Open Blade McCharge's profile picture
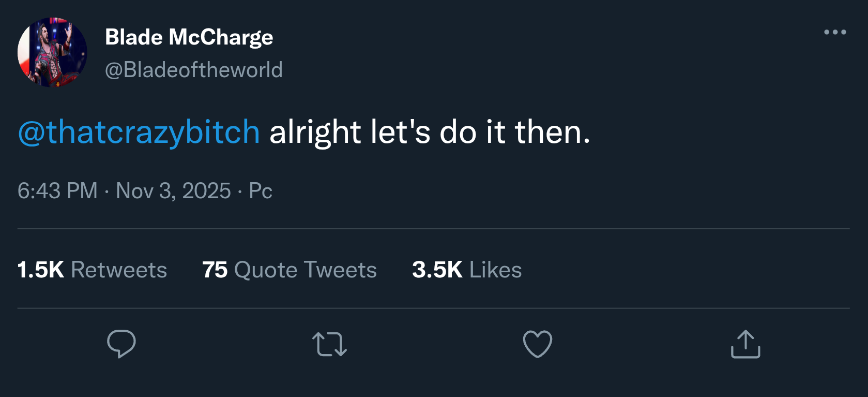The height and width of the screenshot is (397, 868). 52,52
